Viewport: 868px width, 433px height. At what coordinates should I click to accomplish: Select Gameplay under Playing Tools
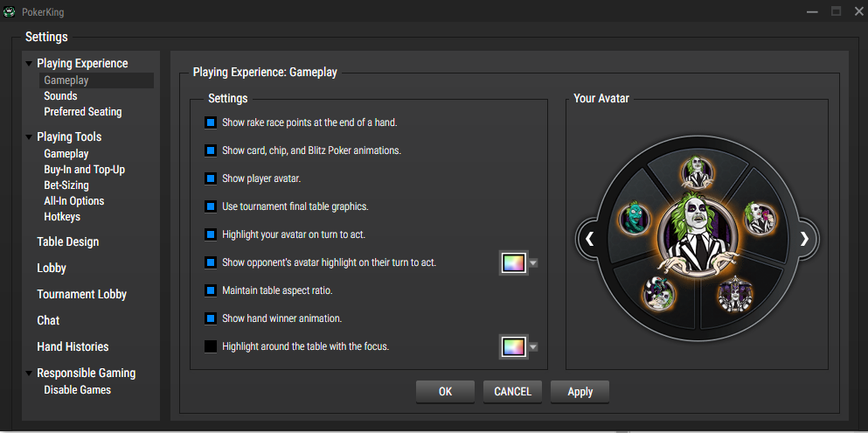pos(66,153)
